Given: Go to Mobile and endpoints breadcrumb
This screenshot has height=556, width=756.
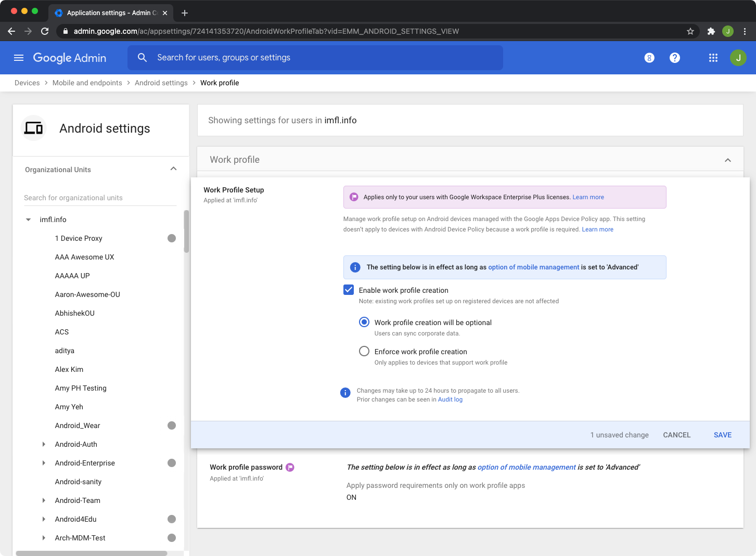Looking at the screenshot, I should coord(87,83).
